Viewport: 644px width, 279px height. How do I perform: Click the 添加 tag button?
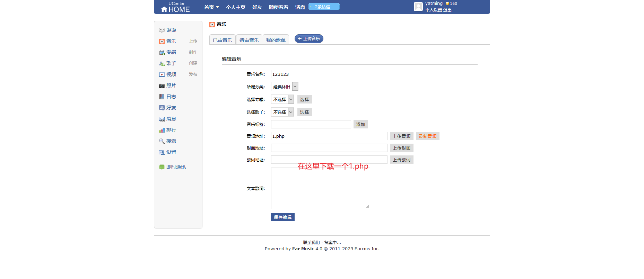click(361, 124)
